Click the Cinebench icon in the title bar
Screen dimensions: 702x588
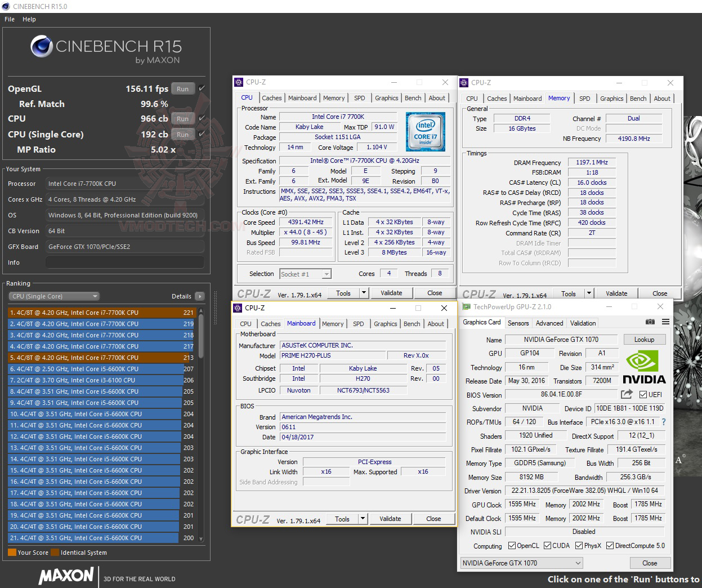(x=6, y=6)
